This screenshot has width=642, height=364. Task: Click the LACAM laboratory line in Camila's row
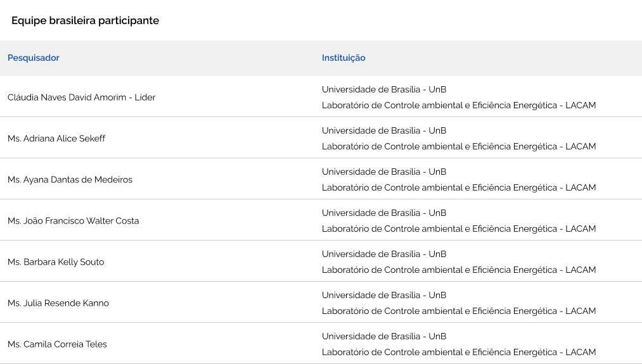pyautogui.click(x=459, y=353)
